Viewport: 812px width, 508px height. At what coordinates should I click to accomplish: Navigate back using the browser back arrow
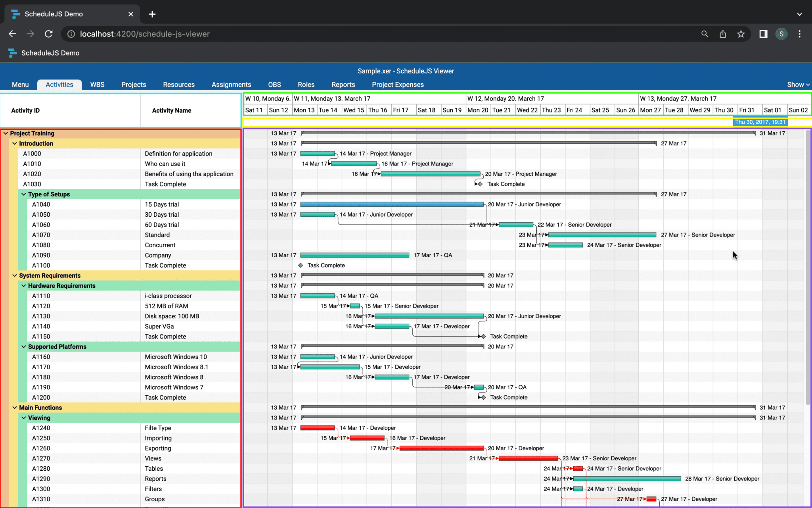click(x=12, y=34)
